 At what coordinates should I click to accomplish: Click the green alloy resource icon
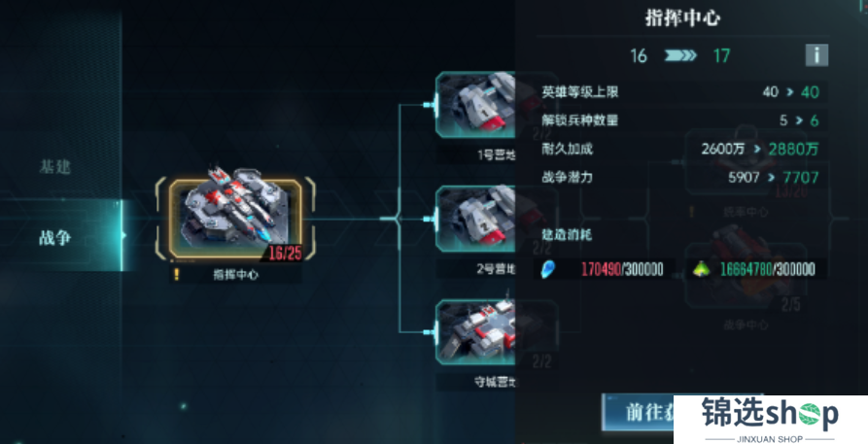pos(702,269)
